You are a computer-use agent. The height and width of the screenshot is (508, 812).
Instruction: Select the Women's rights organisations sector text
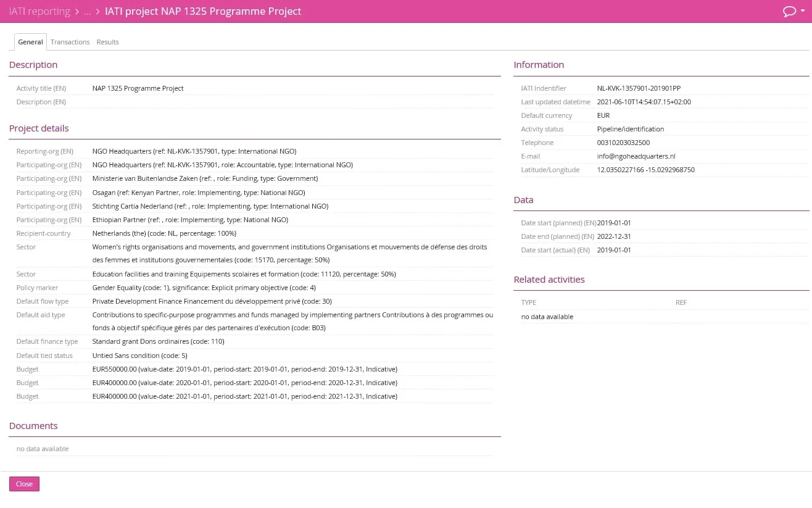[290, 253]
